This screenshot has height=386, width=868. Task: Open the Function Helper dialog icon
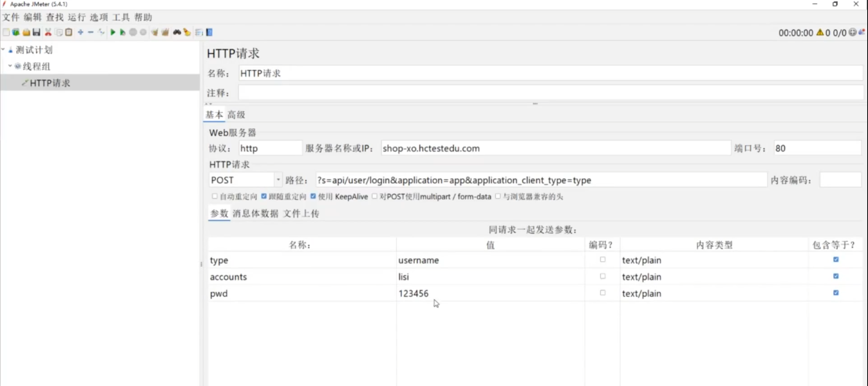click(199, 32)
